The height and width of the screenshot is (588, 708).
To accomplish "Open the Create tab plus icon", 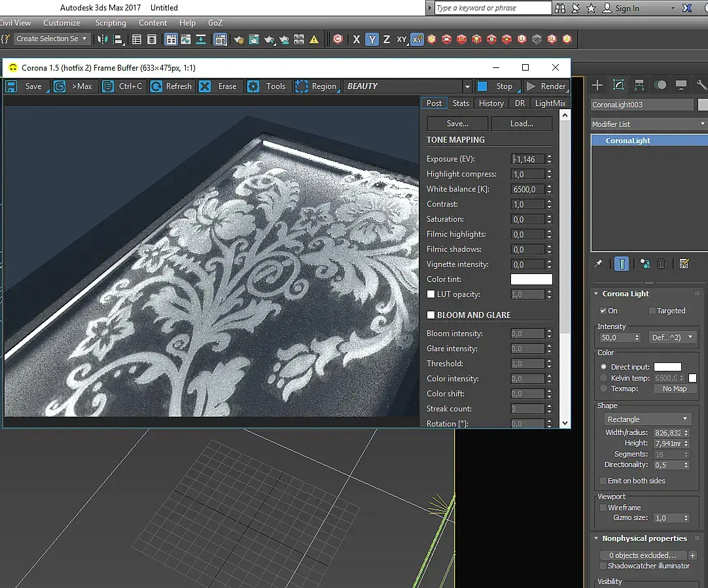I will pos(597,85).
